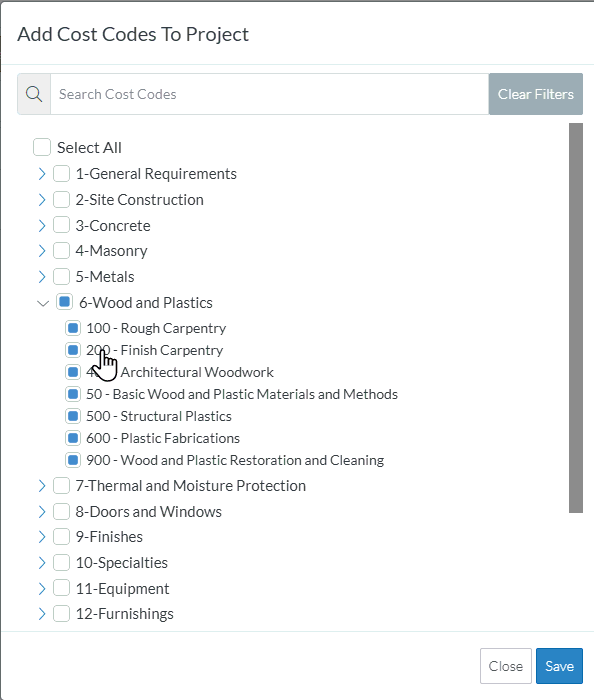Collapse the 6-Wood and Plastics category
This screenshot has width=594, height=700.
tap(43, 304)
